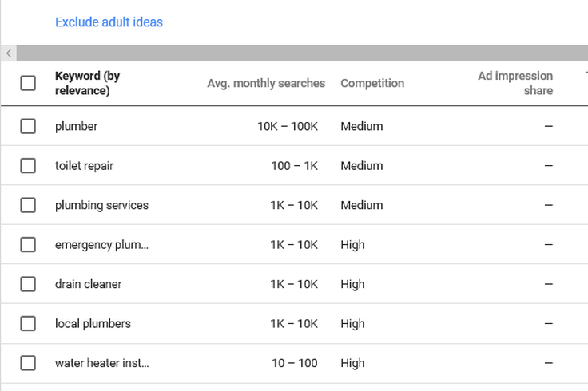Click the water heater inst... keyword text
Screen dimensions: 588x391
click(102, 363)
